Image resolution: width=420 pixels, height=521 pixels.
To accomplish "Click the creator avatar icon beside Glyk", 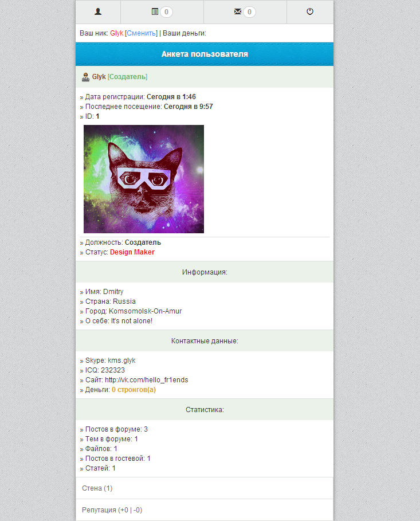I will [x=86, y=77].
